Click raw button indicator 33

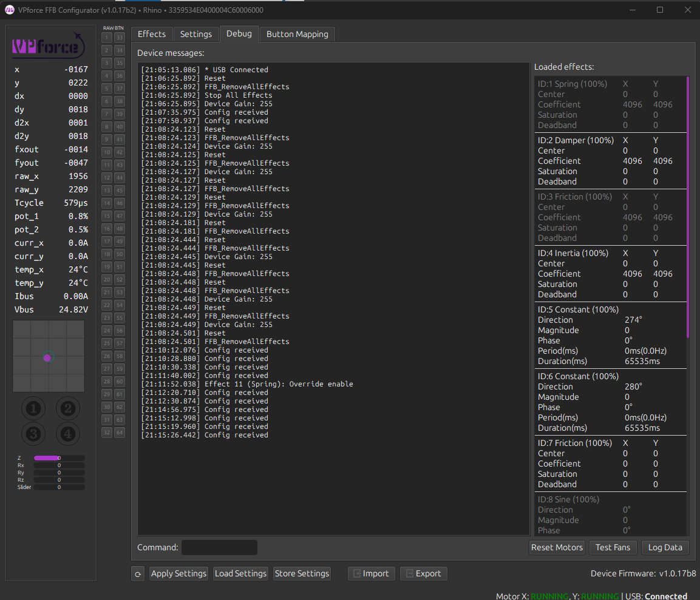120,38
